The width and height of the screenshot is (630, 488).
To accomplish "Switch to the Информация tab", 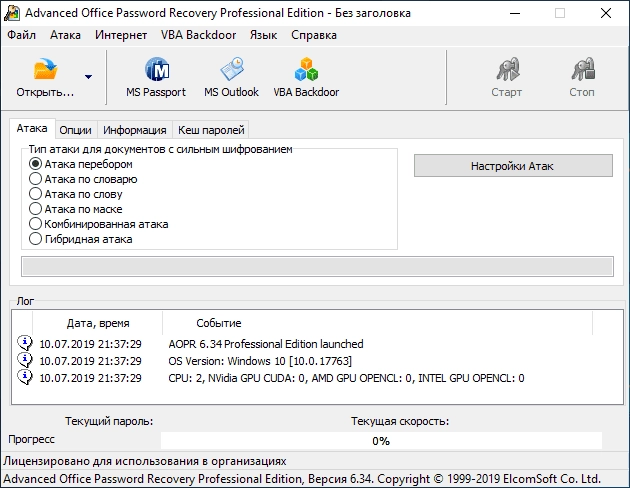I will coord(135,130).
